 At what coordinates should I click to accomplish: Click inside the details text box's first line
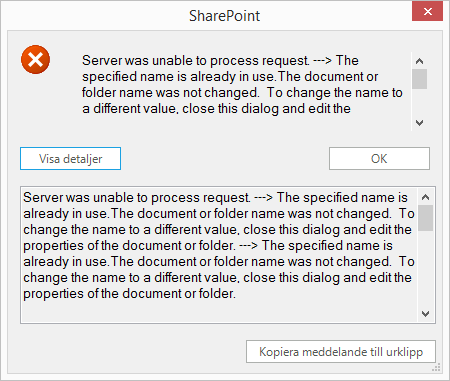(215, 197)
